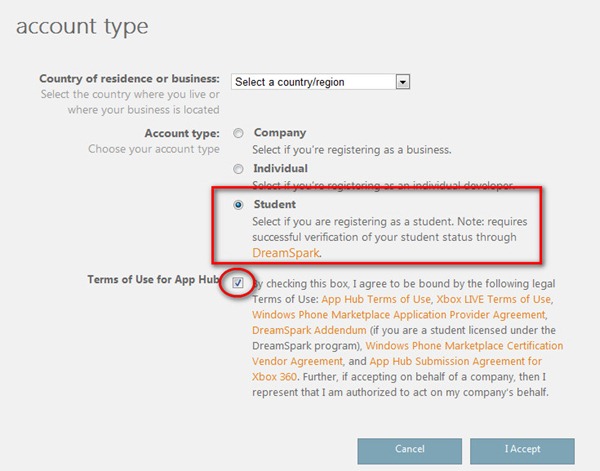Open the DreamSpark Addendum link
The height and width of the screenshot is (471, 600).
(302, 330)
